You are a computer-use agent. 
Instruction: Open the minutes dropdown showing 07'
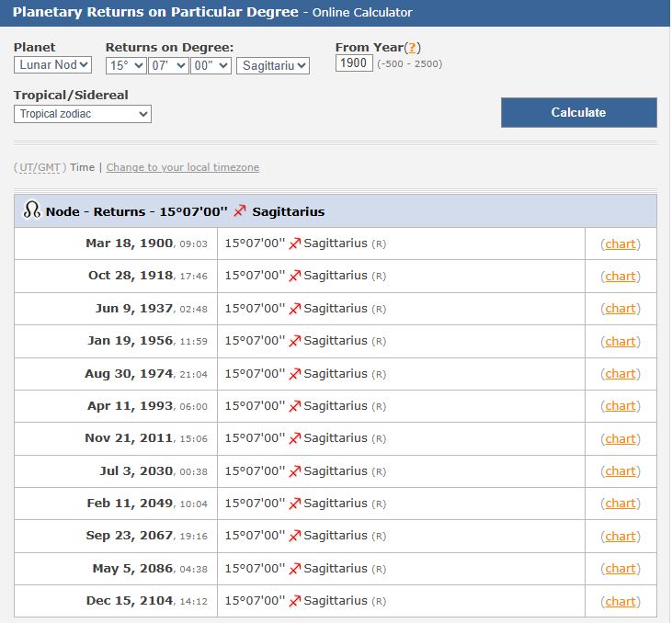point(168,65)
